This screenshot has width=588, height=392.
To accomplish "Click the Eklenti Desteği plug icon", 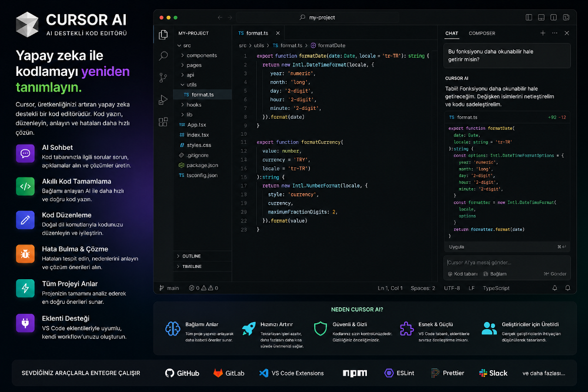I will 25,323.
